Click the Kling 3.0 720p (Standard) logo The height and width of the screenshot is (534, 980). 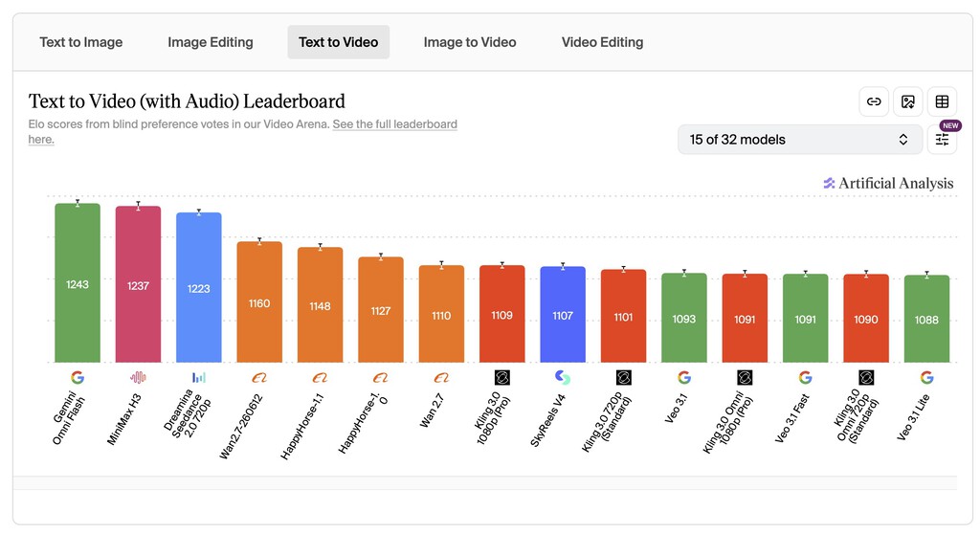(623, 378)
